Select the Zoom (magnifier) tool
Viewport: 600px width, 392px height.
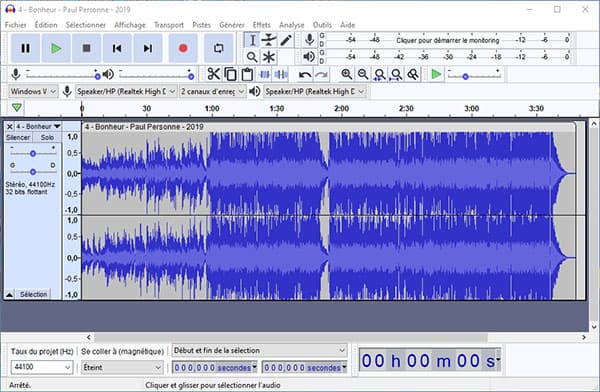[252, 57]
